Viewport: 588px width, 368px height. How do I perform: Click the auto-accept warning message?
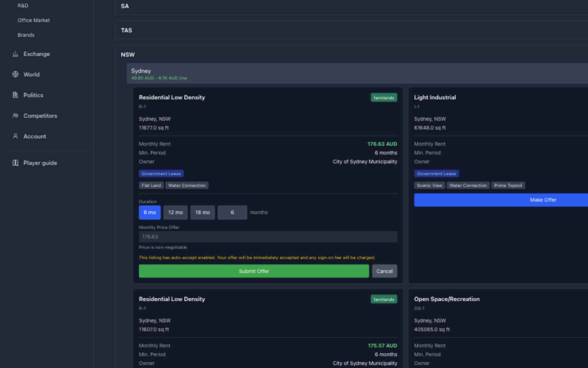257,258
